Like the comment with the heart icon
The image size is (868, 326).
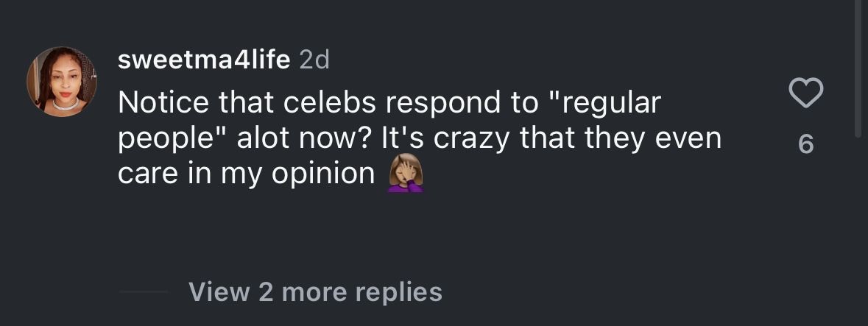point(805,93)
